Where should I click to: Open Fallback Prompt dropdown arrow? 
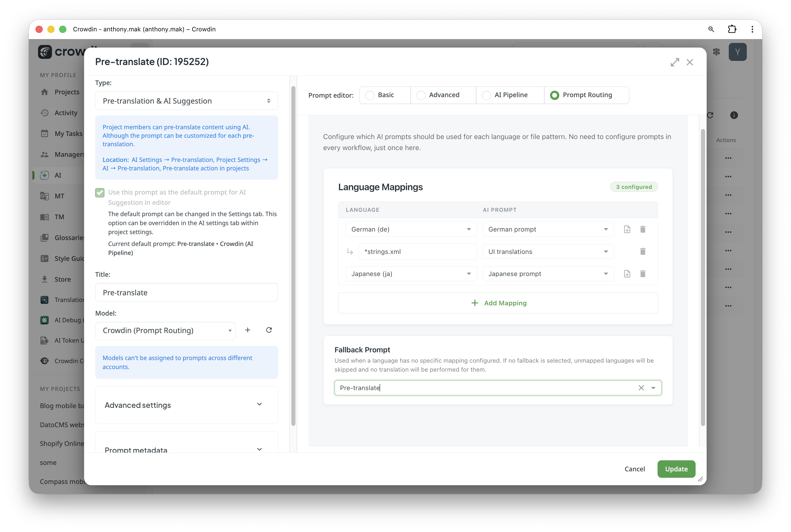(x=653, y=388)
